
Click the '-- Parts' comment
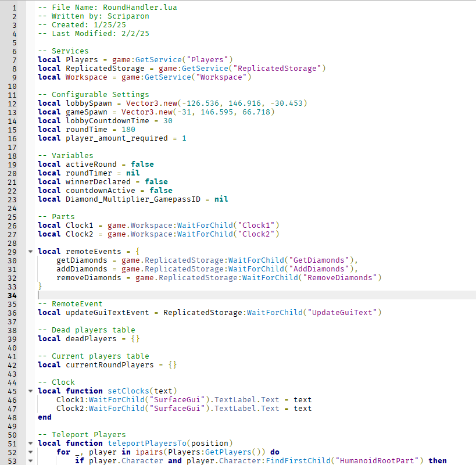56,217
